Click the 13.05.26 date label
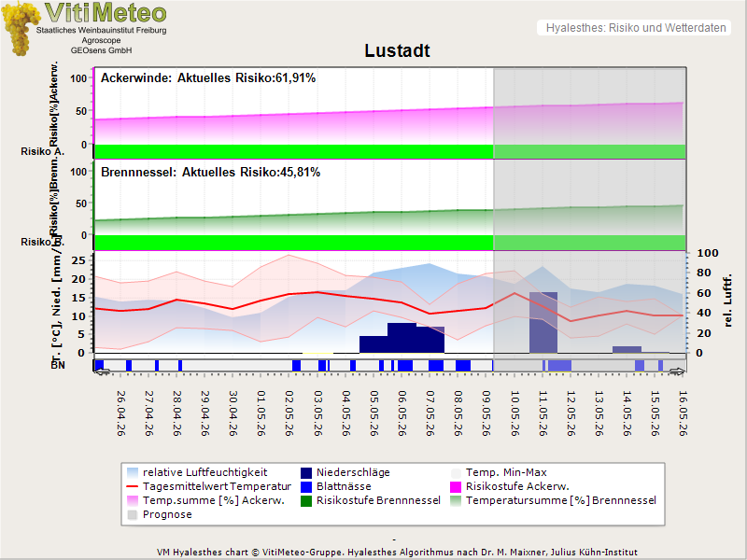Screen dimensions: 747x560 [x=599, y=413]
